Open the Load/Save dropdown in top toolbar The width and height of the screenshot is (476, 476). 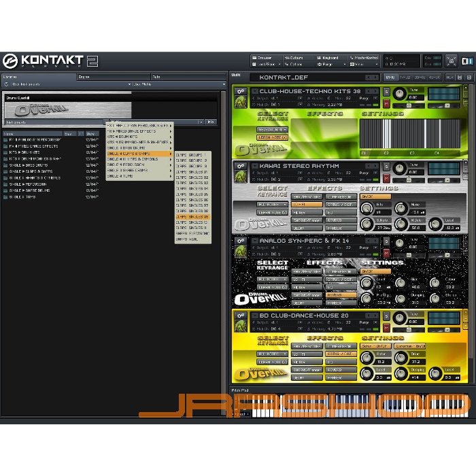pos(267,65)
